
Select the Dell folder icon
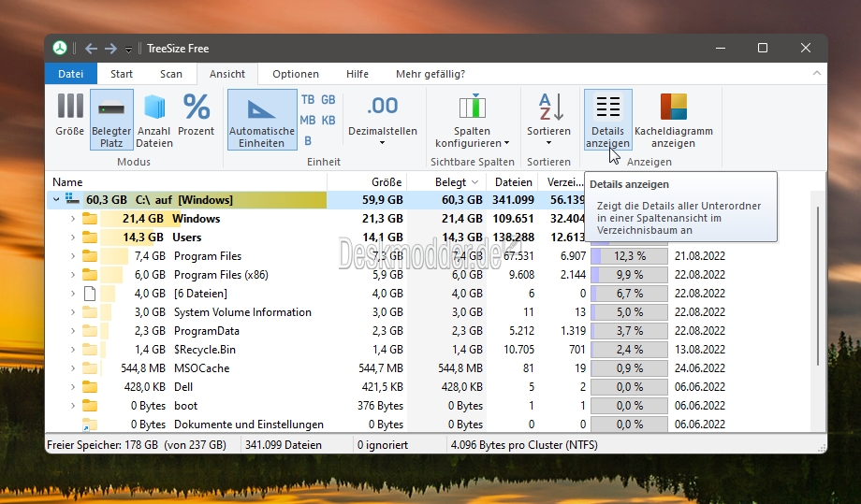(90, 387)
